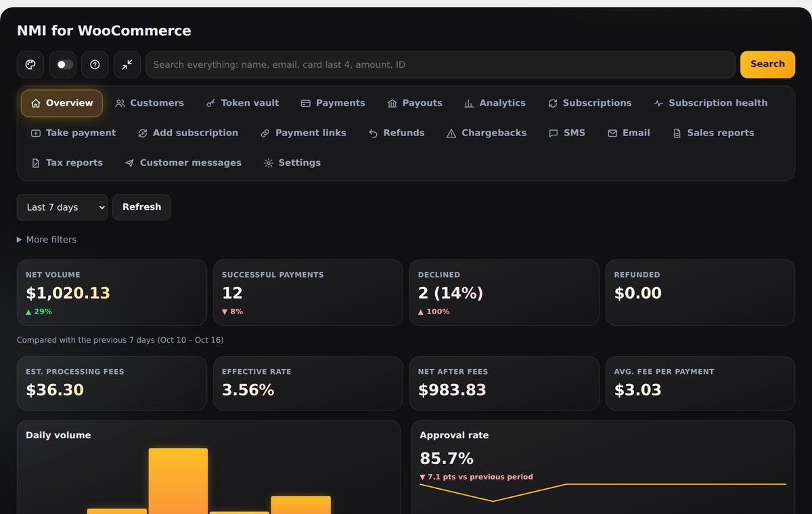Open help via the question mark icon
This screenshot has width=812, height=514.
click(95, 64)
